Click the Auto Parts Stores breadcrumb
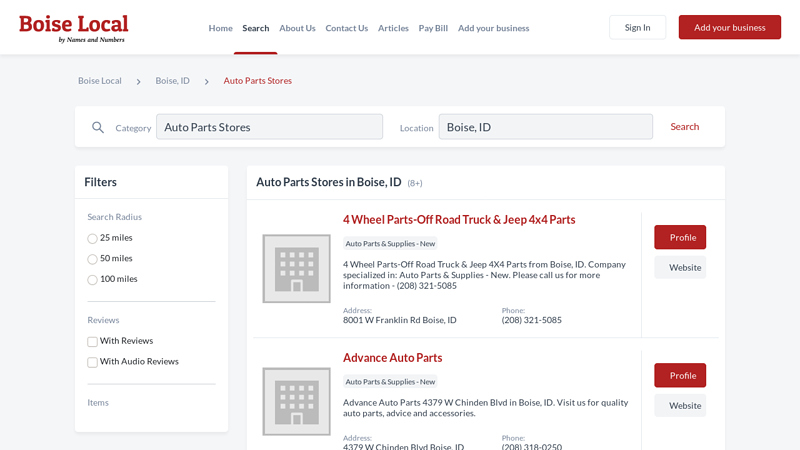800x450 pixels. (x=258, y=81)
